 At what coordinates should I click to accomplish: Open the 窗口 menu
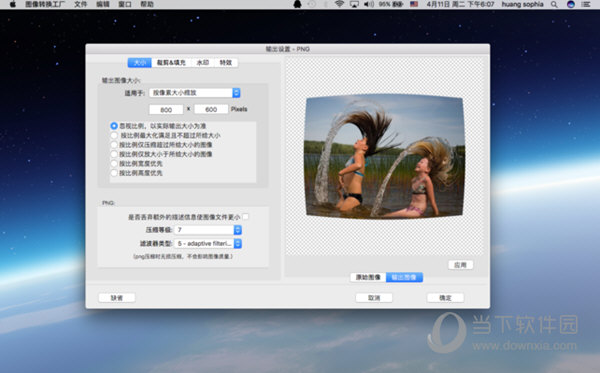(125, 4)
